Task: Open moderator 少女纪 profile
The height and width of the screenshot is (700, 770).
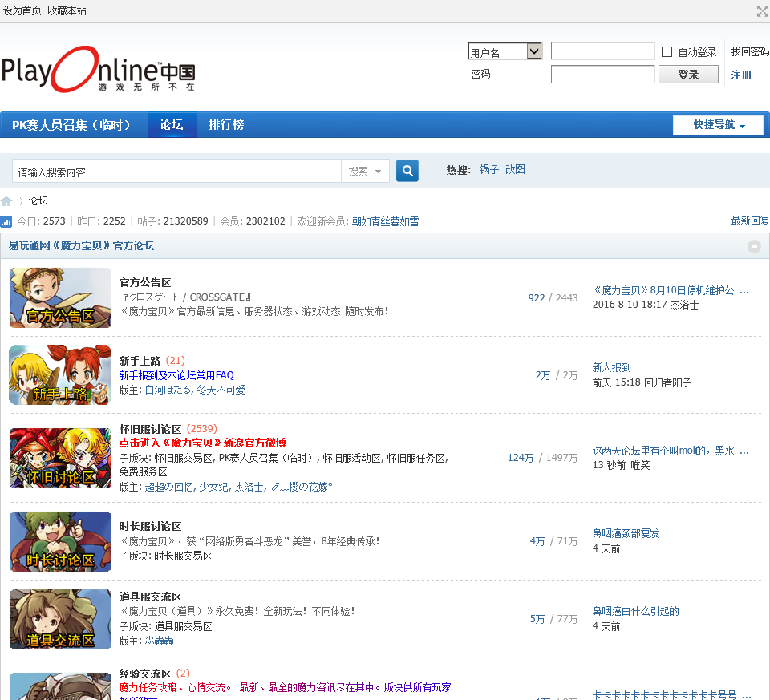Action: 213,487
